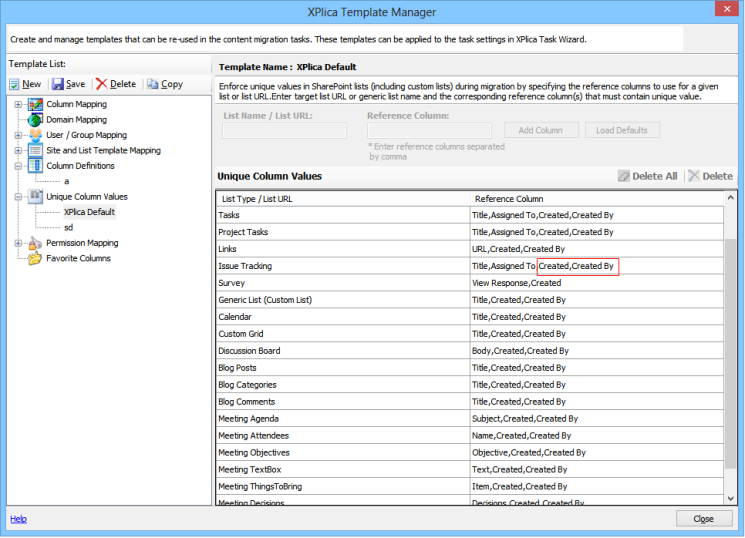Screen dimensions: 745x538
Task: Click the Load Defaults button
Action: click(x=622, y=130)
